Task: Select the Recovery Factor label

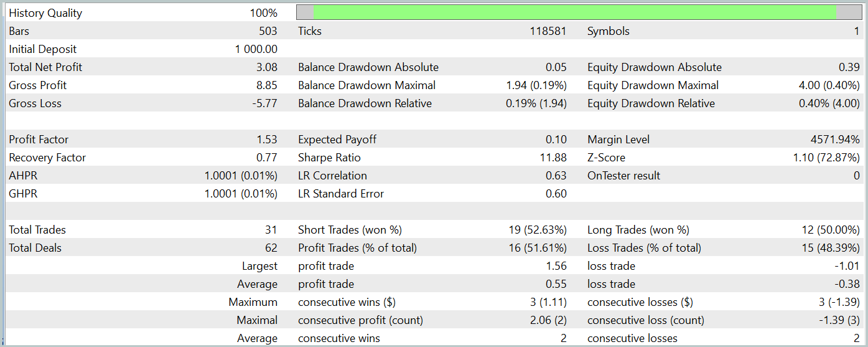Action: [47, 158]
